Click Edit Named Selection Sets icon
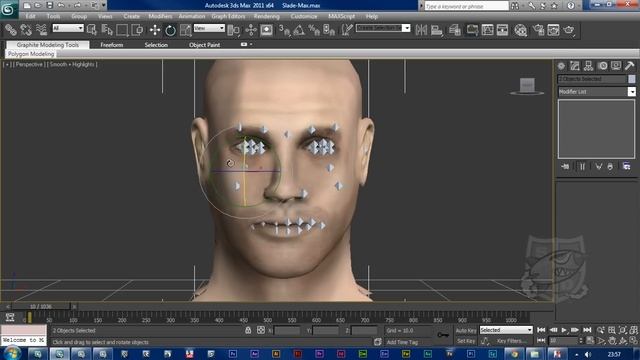Viewport: 640px width, 360px height. 347,30
